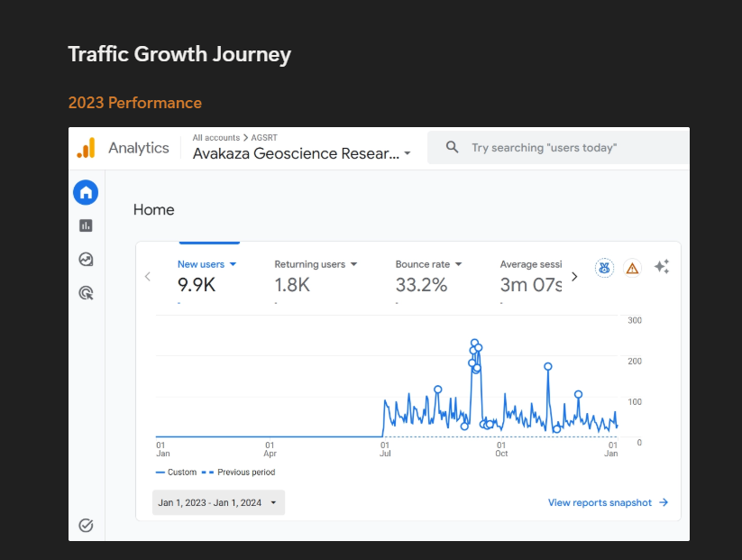Screen dimensions: 742x560
Task: Open the Reports bar chart icon
Action: [86, 225]
